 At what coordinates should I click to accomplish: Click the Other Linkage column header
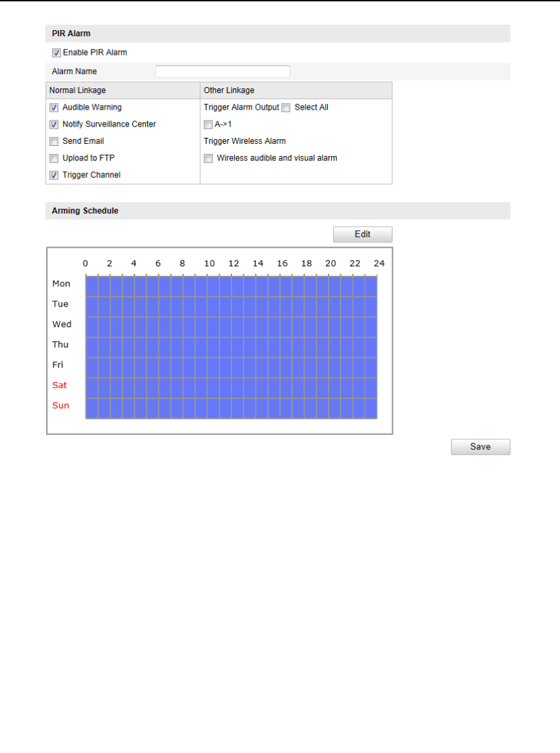point(296,90)
